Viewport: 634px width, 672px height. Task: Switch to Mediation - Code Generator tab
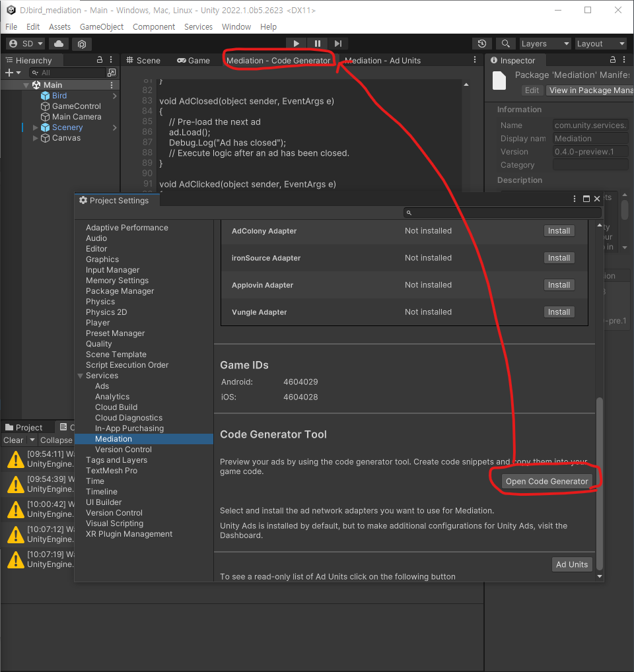point(278,61)
